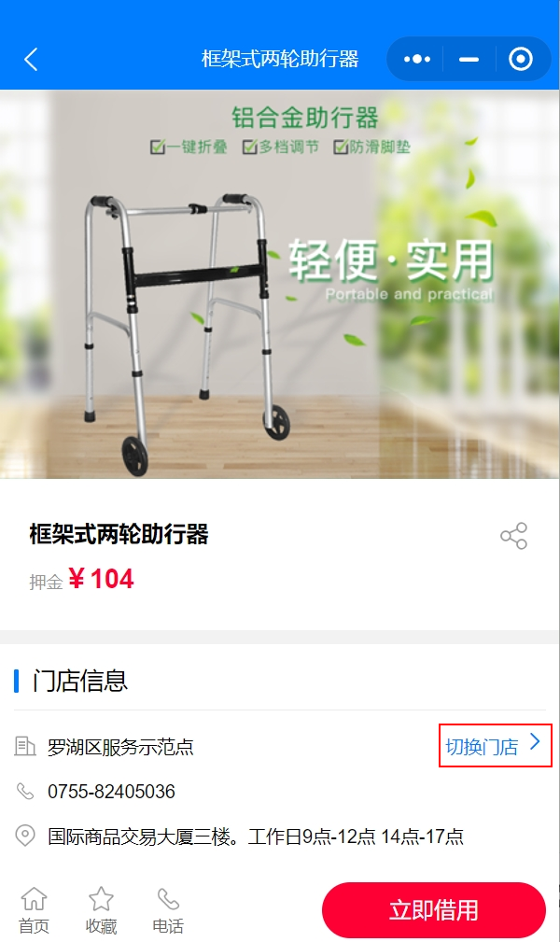The height and width of the screenshot is (942, 560).
Task: Share this product via share icon
Action: (513, 535)
